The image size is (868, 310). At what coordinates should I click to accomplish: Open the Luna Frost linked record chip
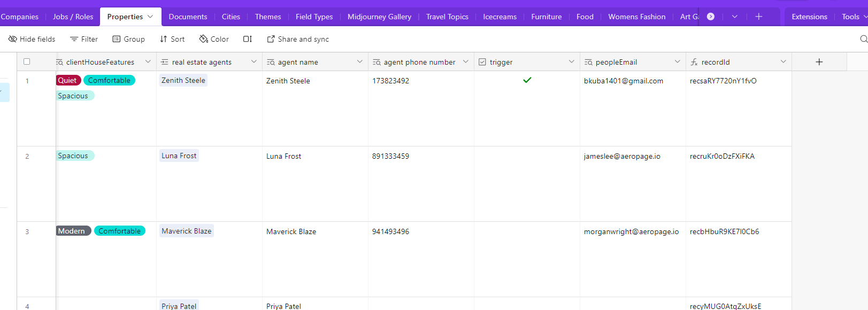coord(179,156)
